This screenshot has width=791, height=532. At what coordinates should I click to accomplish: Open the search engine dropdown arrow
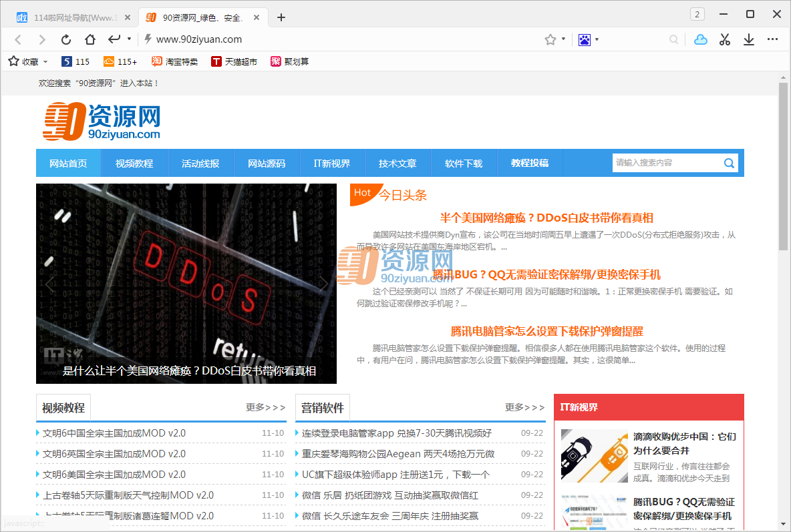[597, 39]
